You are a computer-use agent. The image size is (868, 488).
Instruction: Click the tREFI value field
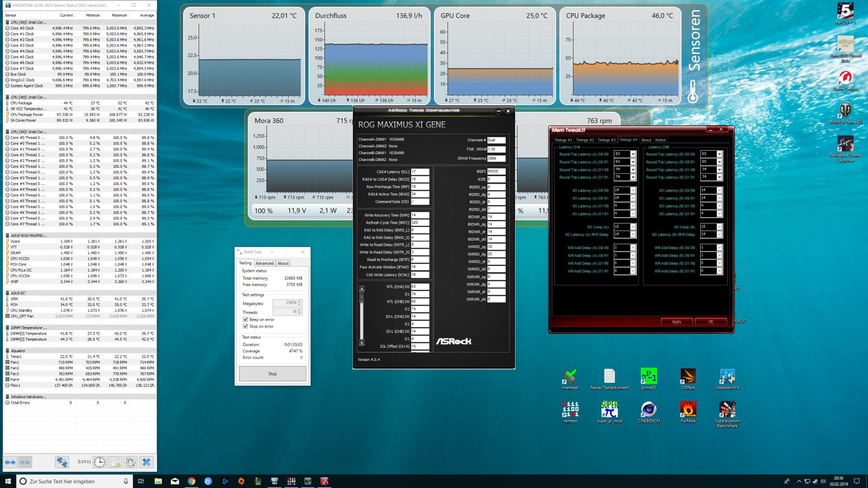tap(496, 172)
